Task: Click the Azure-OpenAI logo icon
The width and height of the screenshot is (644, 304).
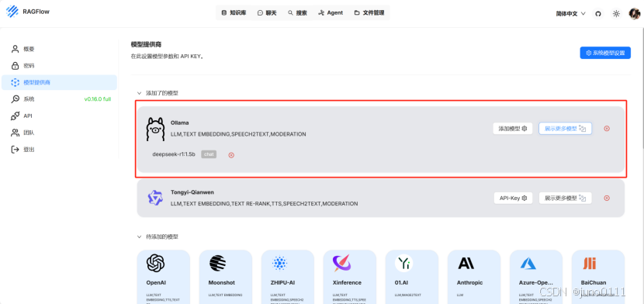Action: coord(528,263)
